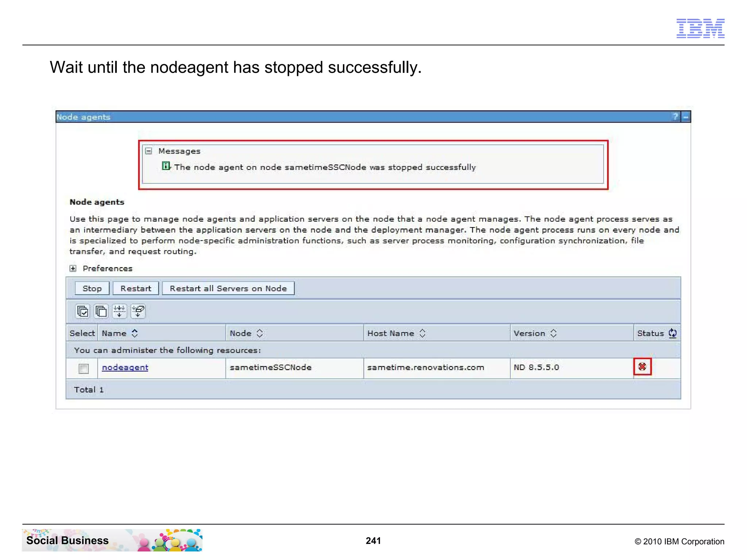Refresh the Status column icon
The image size is (747, 560).
coord(673,333)
